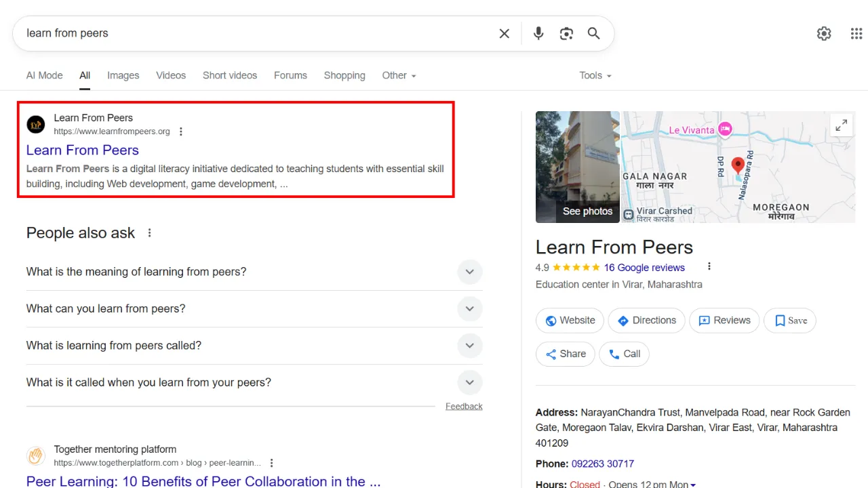Click the Together mentoring platform favicon

click(35, 456)
